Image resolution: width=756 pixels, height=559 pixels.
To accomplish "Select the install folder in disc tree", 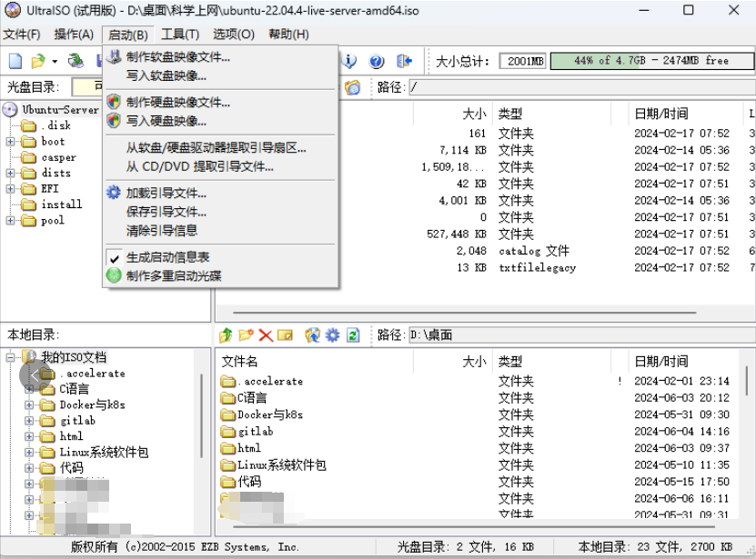I will point(62,205).
